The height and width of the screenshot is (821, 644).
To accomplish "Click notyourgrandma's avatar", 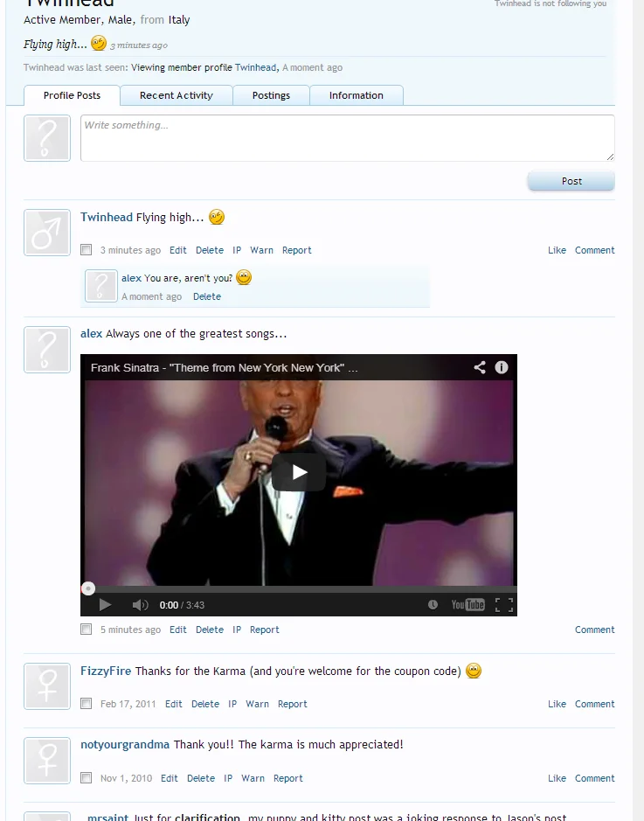I will pyautogui.click(x=47, y=761).
